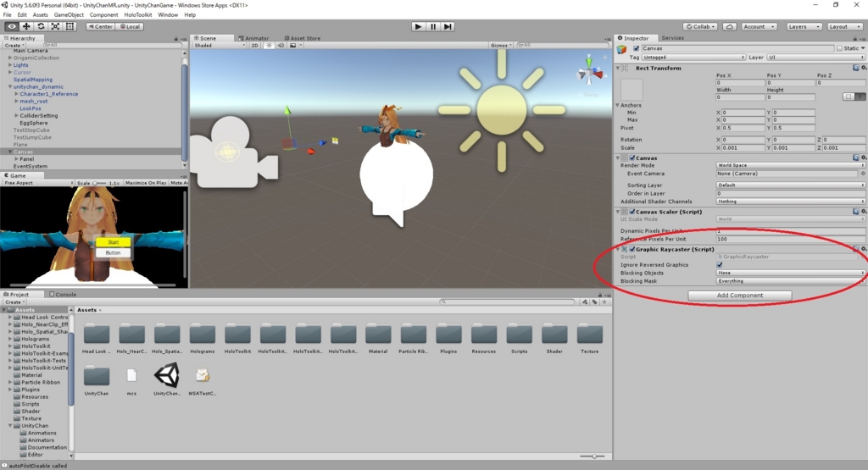
Task: Toggle Canvas object active checkbox
Action: (x=636, y=48)
